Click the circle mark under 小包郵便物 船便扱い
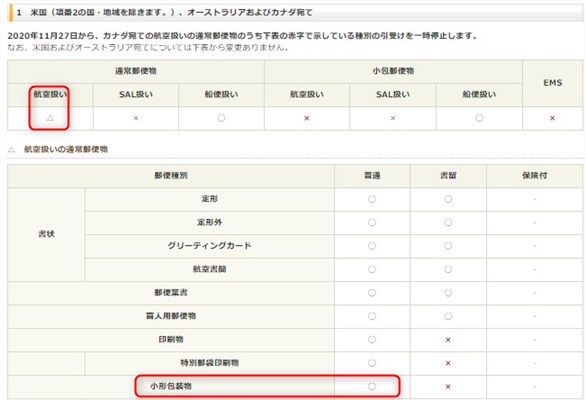This screenshot has height=400, width=586. (x=479, y=118)
